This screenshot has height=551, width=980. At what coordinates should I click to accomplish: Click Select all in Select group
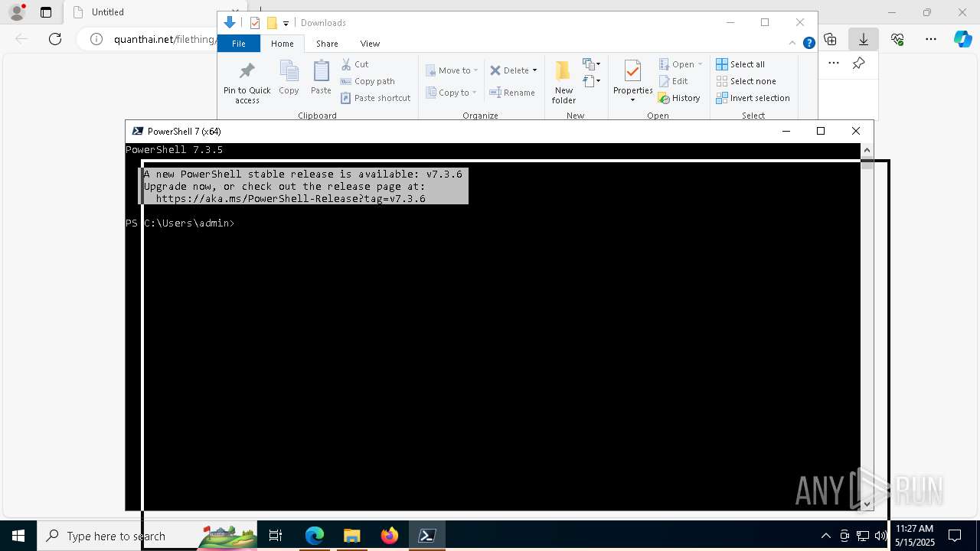(740, 64)
